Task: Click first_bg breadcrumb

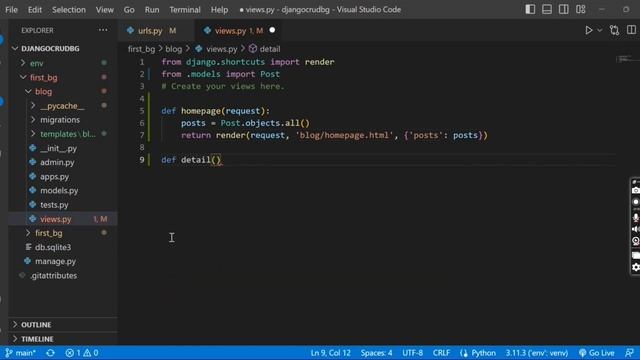Action: [x=141, y=49]
